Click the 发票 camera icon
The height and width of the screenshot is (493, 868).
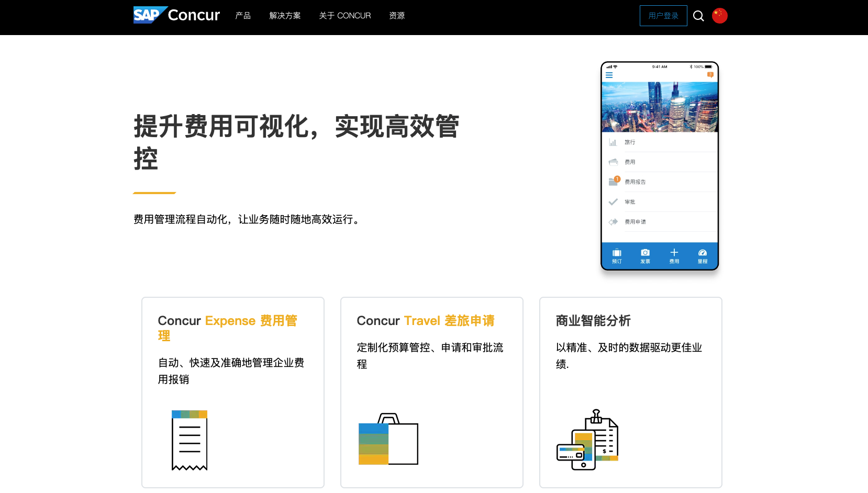[x=645, y=252]
